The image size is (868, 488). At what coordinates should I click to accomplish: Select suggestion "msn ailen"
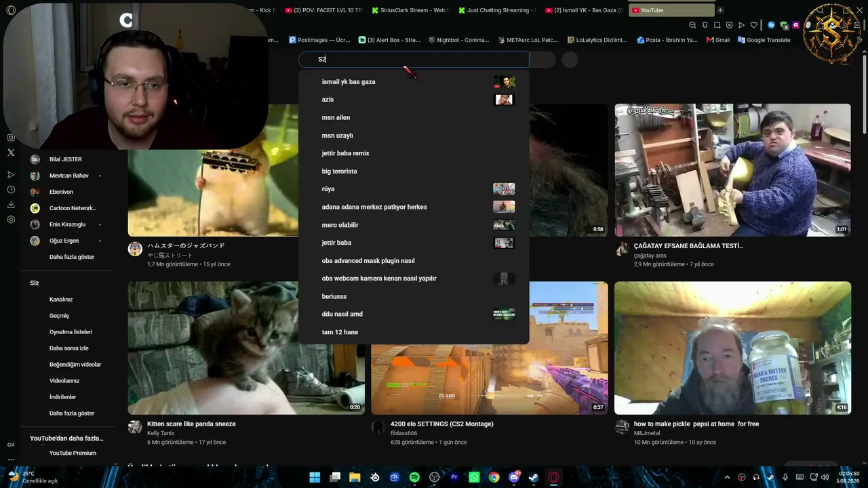click(x=414, y=117)
